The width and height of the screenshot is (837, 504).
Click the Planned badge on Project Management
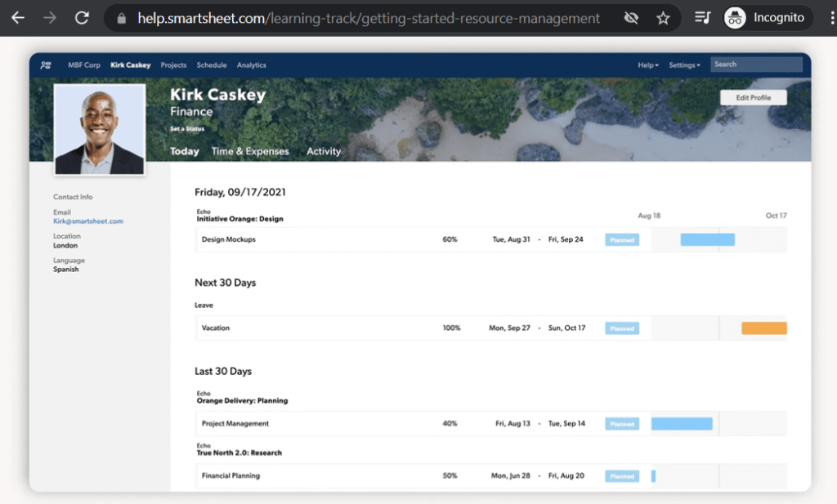pyautogui.click(x=621, y=423)
